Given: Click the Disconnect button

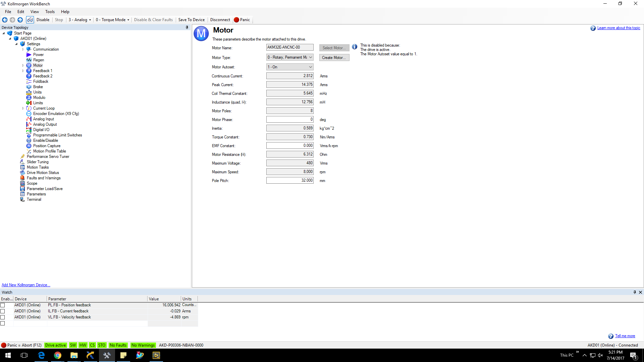Looking at the screenshot, I should pyautogui.click(x=220, y=20).
